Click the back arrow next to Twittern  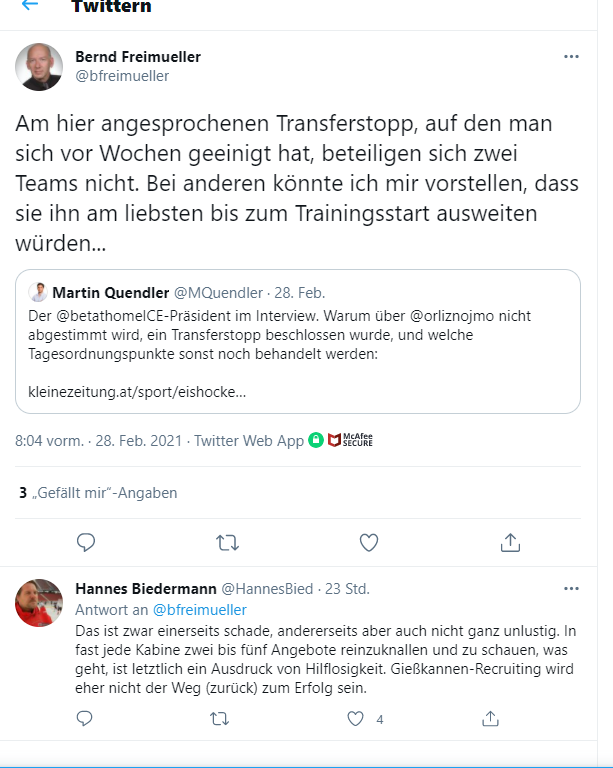click(x=29, y=5)
